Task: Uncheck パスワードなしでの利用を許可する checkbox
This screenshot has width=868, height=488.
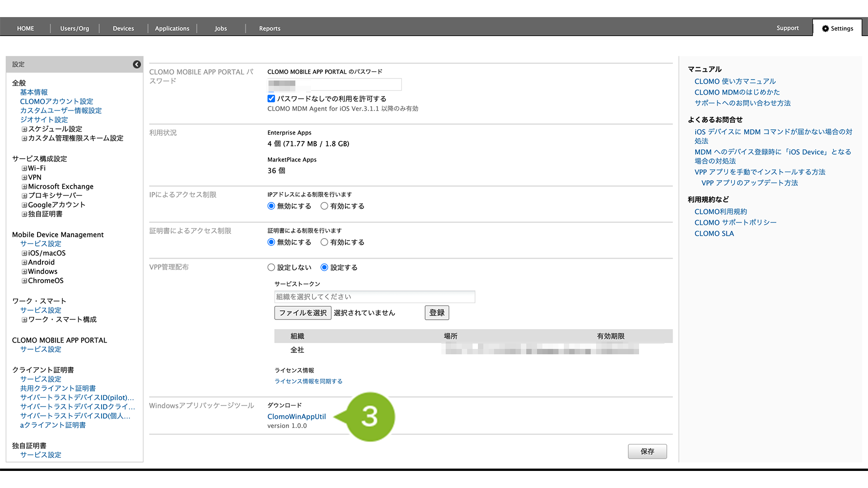Action: coord(271,99)
